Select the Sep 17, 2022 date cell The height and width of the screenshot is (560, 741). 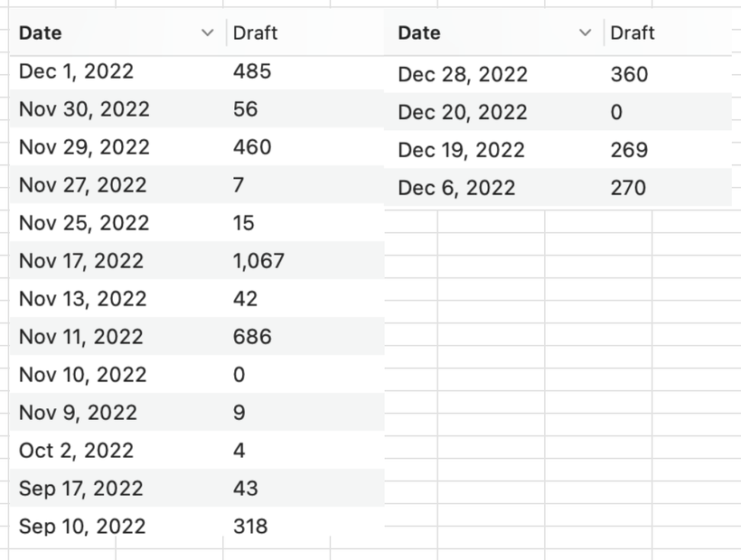(x=118, y=489)
